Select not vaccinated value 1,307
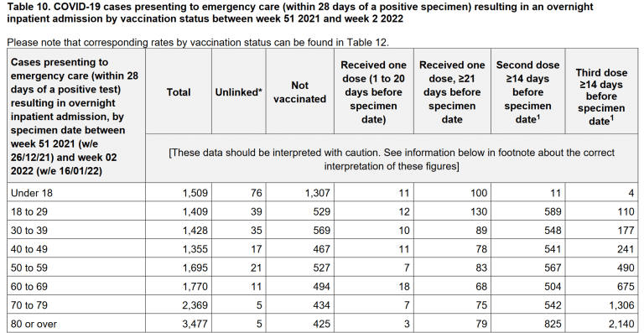644x333 pixels. coord(317,193)
